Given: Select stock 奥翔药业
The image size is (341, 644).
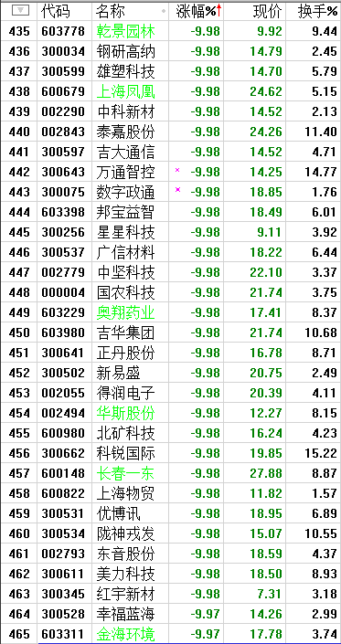Looking at the screenshot, I should pyautogui.click(x=126, y=313).
